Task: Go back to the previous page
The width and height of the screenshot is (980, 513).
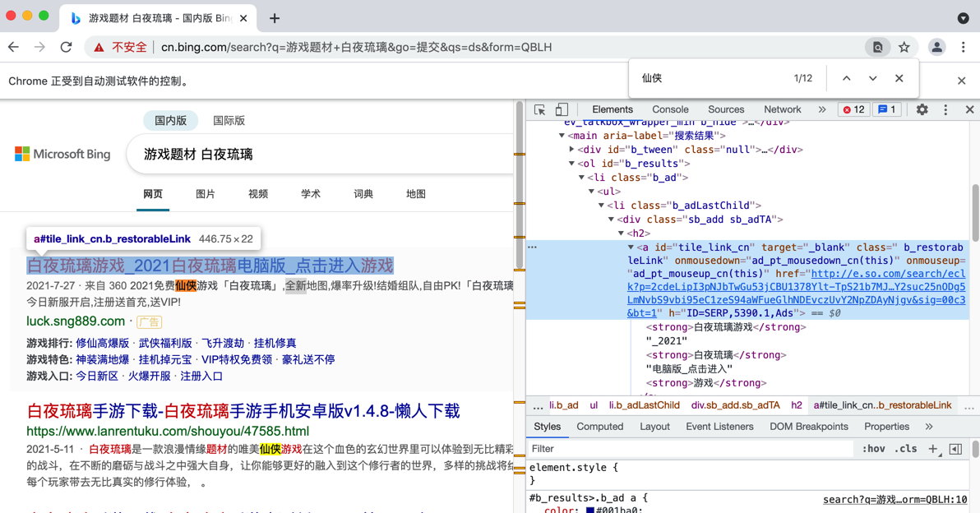Action: tap(14, 47)
